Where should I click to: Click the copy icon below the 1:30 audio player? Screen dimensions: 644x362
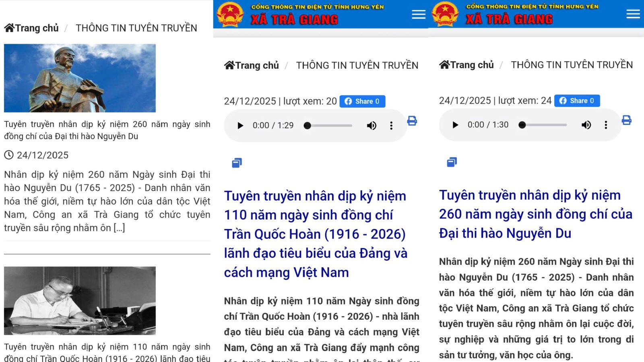pyautogui.click(x=452, y=162)
